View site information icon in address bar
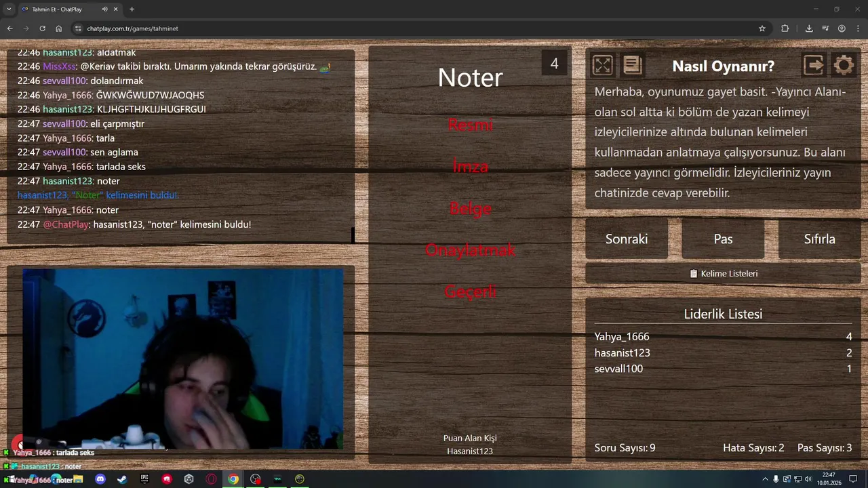Viewport: 868px width, 488px height. coord(78,28)
